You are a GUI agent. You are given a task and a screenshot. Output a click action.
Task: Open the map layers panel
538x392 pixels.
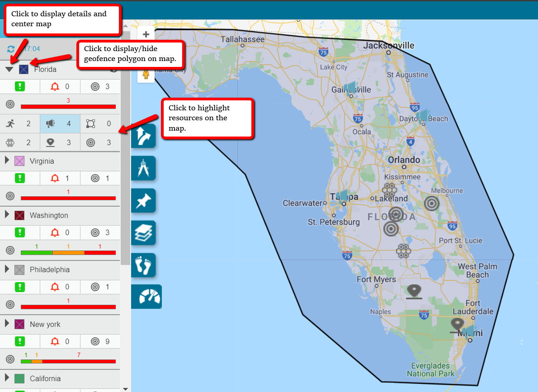[x=143, y=233]
